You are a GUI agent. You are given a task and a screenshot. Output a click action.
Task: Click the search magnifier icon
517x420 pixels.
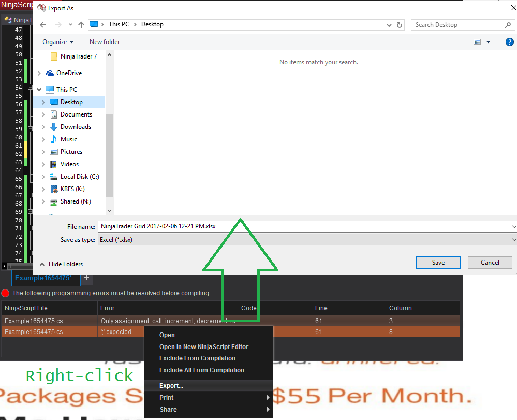508,25
